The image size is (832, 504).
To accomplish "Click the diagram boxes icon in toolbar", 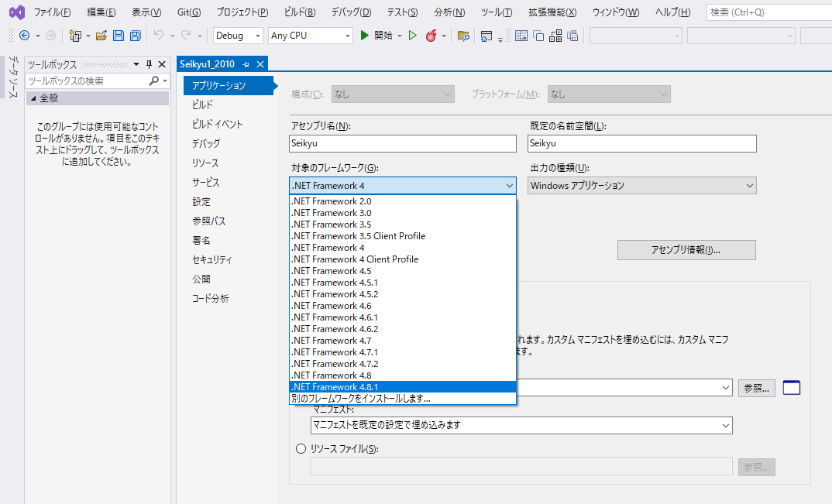I will pyautogui.click(x=555, y=36).
